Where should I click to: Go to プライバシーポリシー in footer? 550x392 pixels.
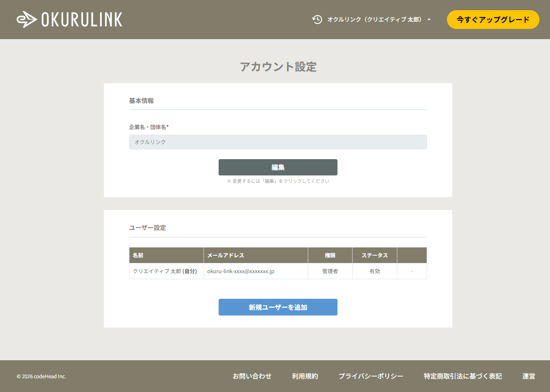pos(371,376)
